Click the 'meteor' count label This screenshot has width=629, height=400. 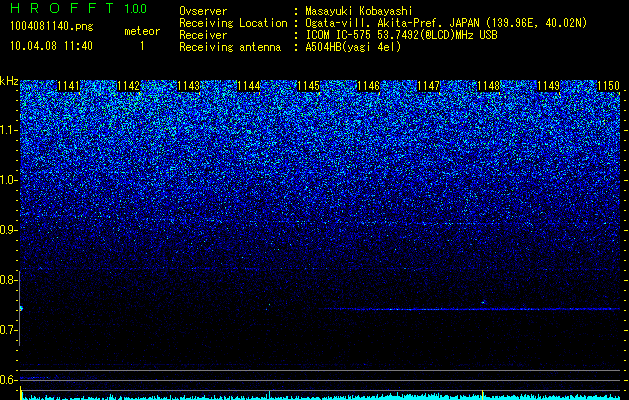click(142, 31)
